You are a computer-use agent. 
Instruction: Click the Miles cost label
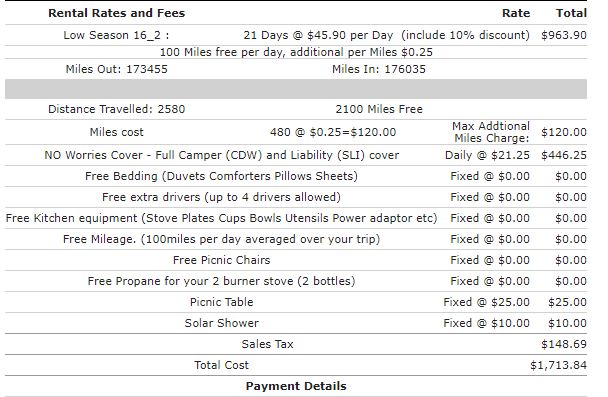click(x=116, y=132)
